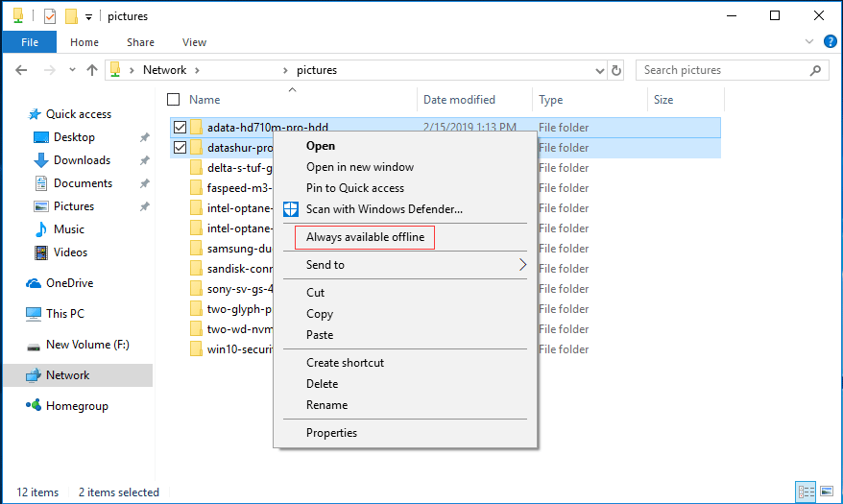Select the faspeed-m3 folder icon

(196, 187)
